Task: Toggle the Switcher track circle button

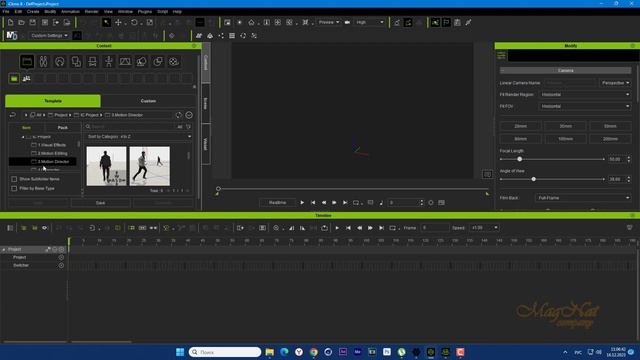Action: click(61, 265)
